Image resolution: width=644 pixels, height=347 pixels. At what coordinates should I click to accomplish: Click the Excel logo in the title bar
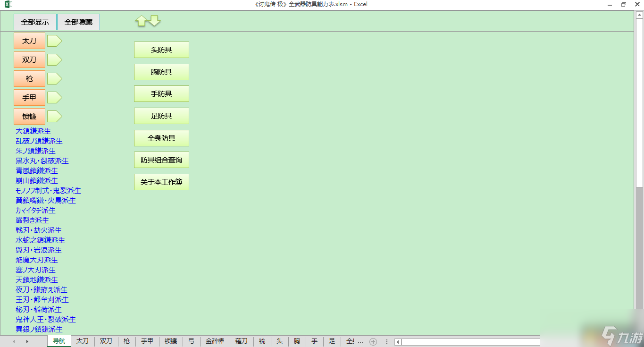8,4
